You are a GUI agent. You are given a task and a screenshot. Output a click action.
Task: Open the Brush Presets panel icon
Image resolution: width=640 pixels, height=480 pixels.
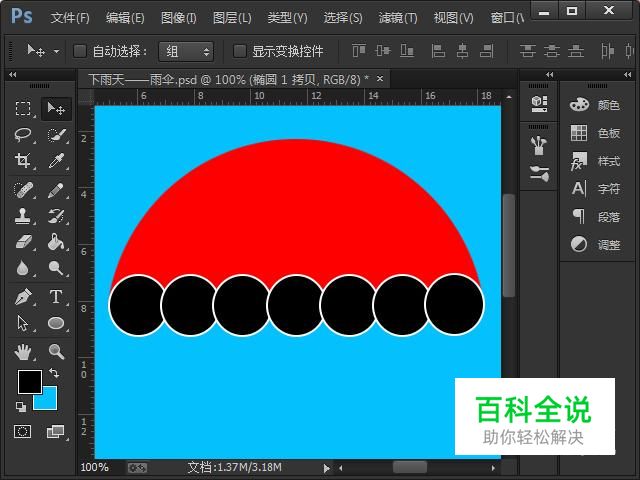click(x=539, y=146)
